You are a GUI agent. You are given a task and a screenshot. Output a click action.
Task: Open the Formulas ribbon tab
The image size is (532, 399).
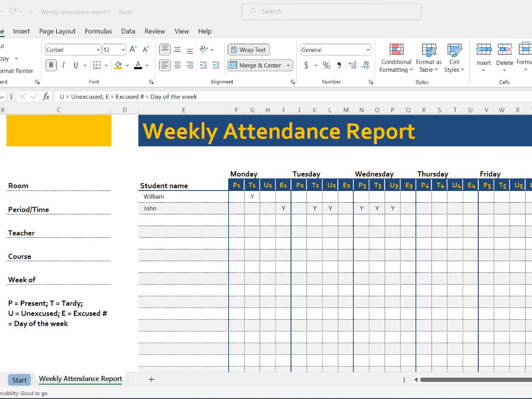[x=98, y=31]
